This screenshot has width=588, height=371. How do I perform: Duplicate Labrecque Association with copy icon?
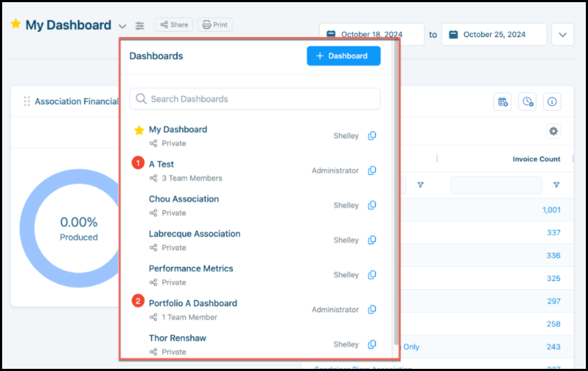coord(372,240)
